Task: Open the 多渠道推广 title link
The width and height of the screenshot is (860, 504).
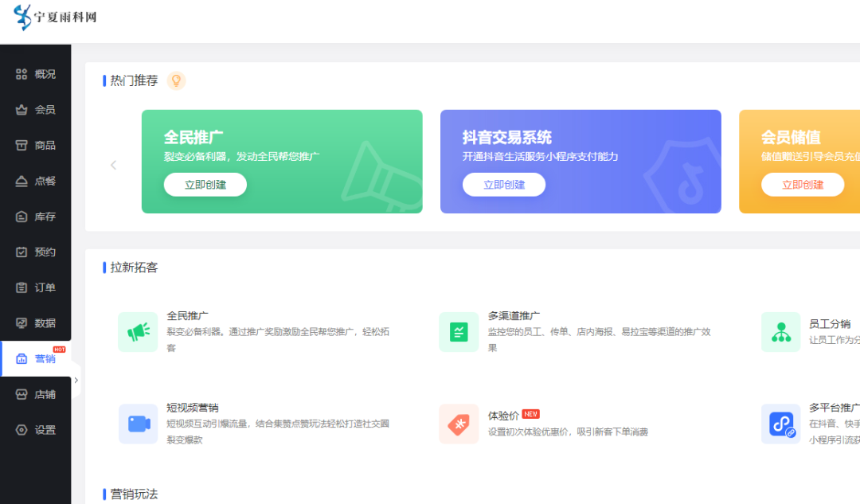Action: tap(514, 316)
